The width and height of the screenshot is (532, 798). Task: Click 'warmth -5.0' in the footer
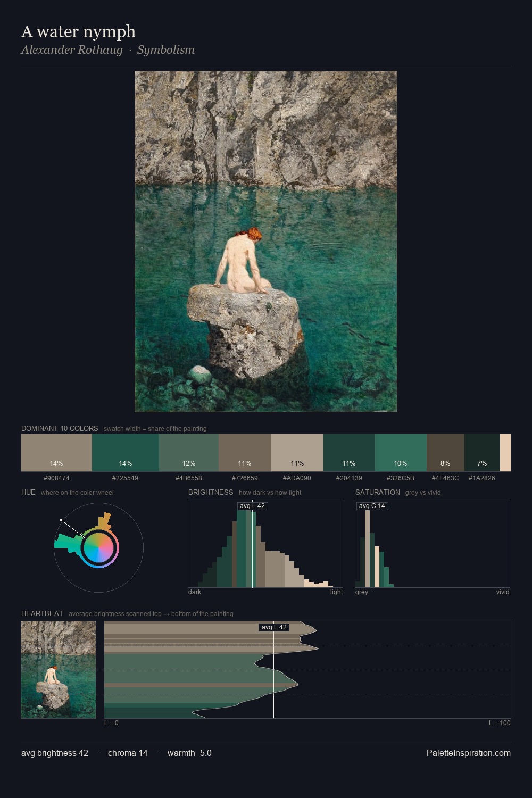pyautogui.click(x=189, y=753)
